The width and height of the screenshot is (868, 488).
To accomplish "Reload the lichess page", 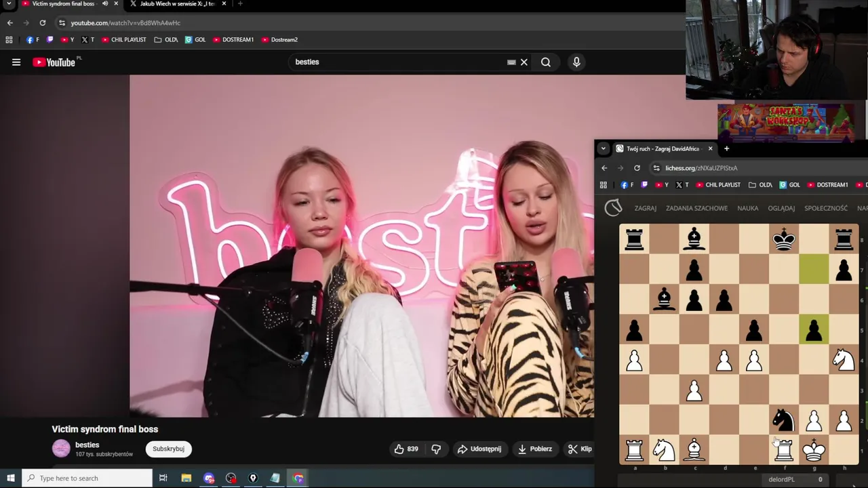I will point(637,168).
